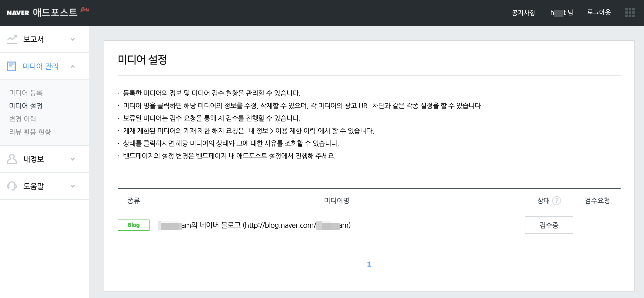The width and height of the screenshot is (644, 298).
Task: Click the help headset icon
Action: 12,186
